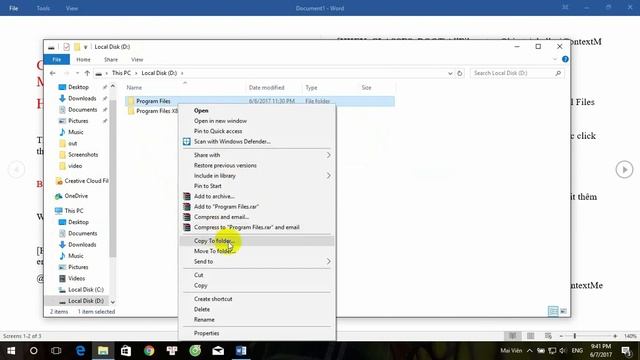Image resolution: width=640 pixels, height=360 pixels.
Task: Sort by Type column header
Action: click(311, 87)
